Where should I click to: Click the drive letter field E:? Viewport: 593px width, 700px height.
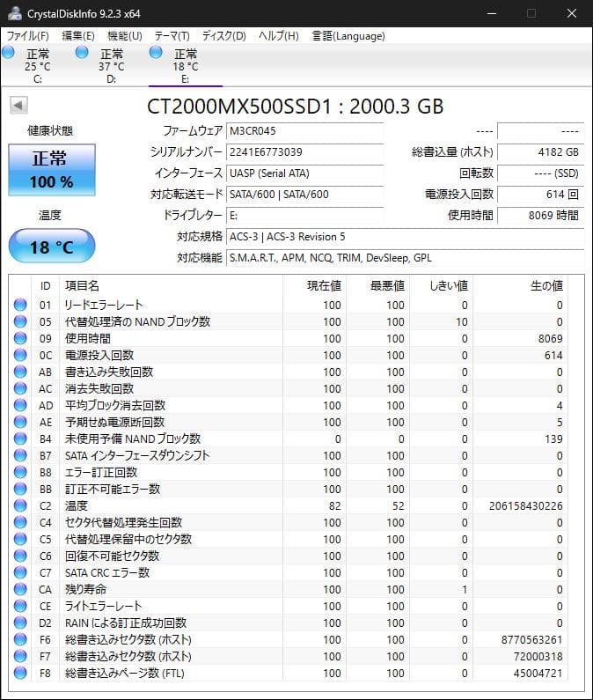304,216
